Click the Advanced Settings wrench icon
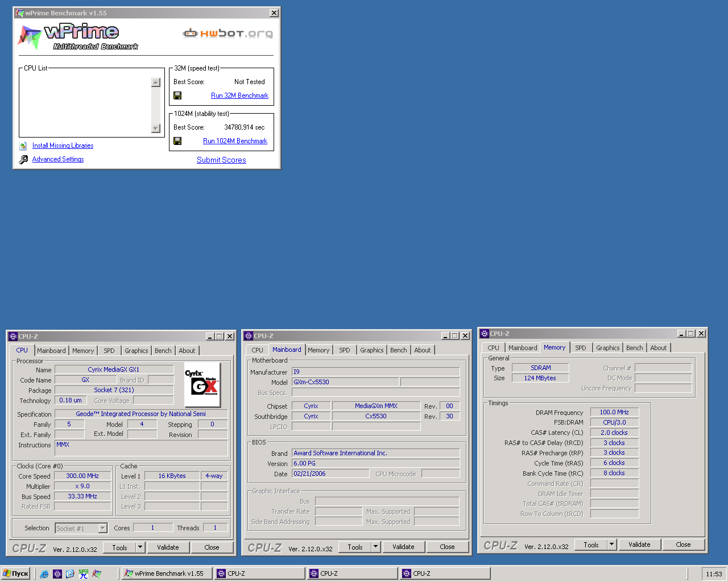 [x=23, y=160]
